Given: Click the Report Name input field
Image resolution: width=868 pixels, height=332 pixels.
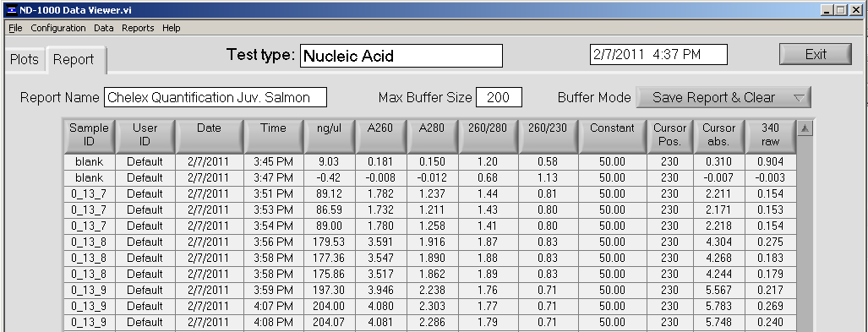Looking at the screenshot, I should pyautogui.click(x=216, y=97).
